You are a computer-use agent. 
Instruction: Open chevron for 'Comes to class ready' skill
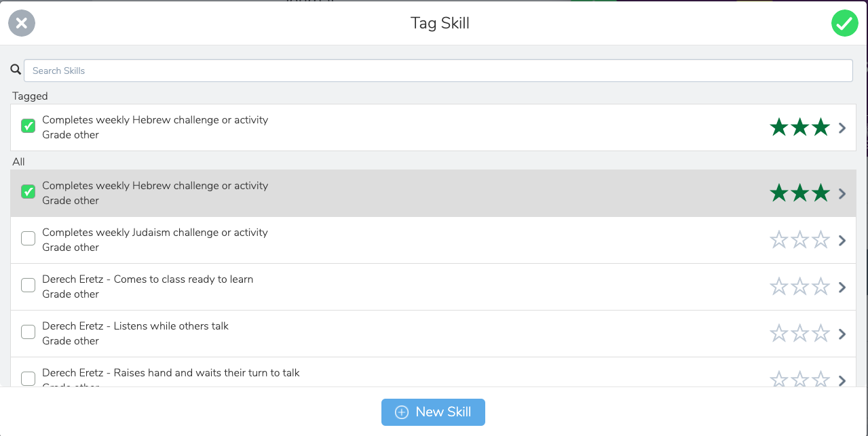click(x=842, y=287)
